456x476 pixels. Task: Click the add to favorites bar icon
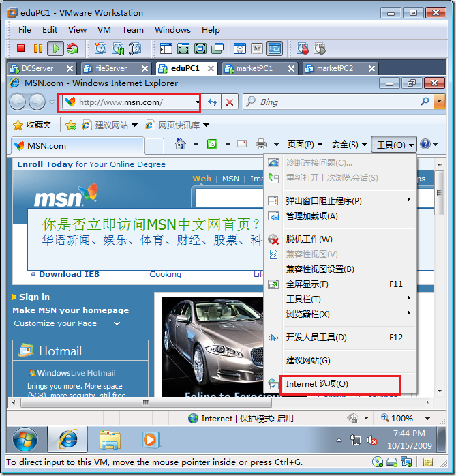[x=71, y=125]
